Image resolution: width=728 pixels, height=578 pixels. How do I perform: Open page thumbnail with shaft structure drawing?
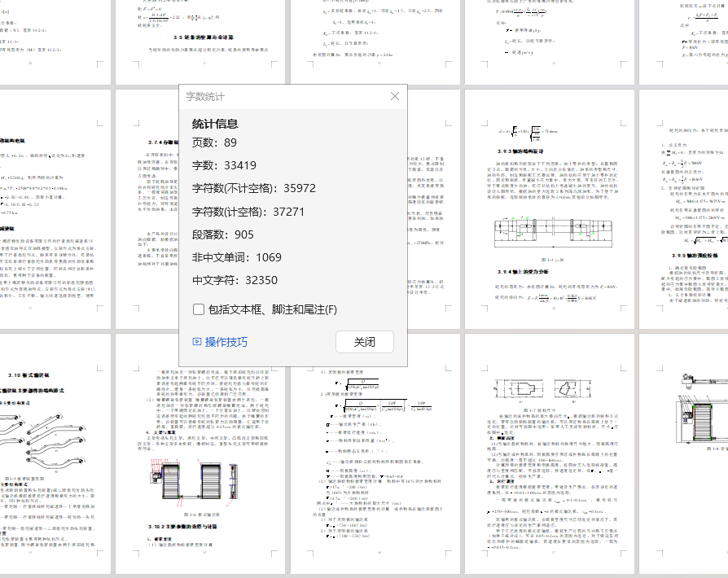click(550, 209)
